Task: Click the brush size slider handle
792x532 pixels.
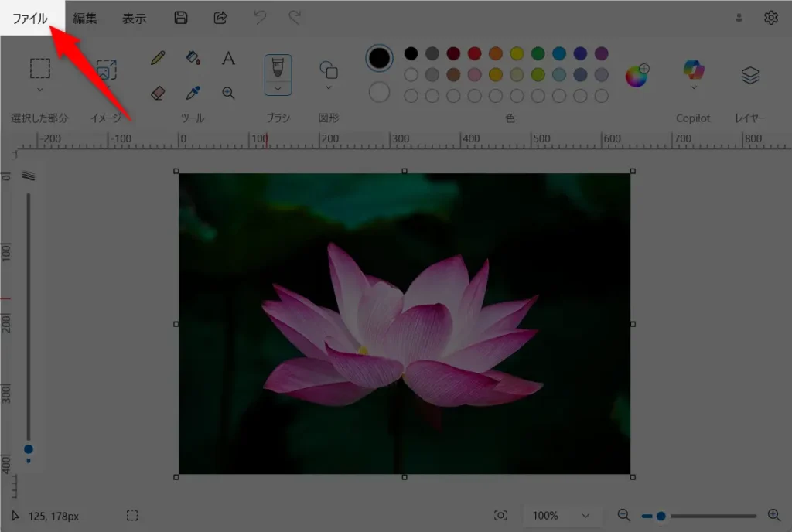Action: (x=29, y=449)
